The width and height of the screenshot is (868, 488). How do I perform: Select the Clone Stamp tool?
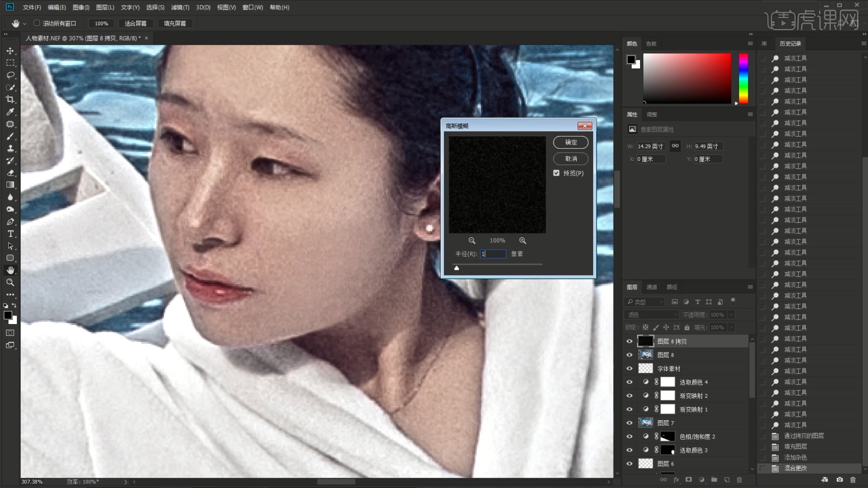click(x=10, y=148)
